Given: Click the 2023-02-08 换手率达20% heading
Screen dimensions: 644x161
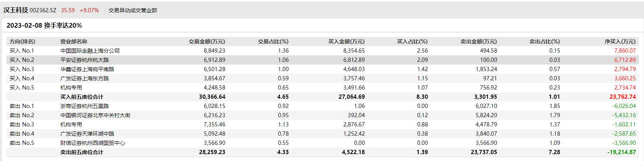Looking at the screenshot, I should tap(44, 25).
